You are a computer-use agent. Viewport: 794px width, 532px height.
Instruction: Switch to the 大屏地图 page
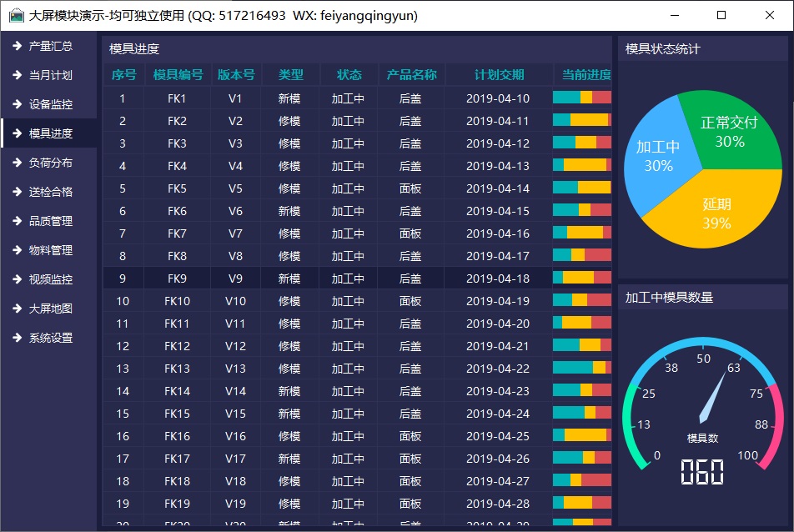point(51,309)
